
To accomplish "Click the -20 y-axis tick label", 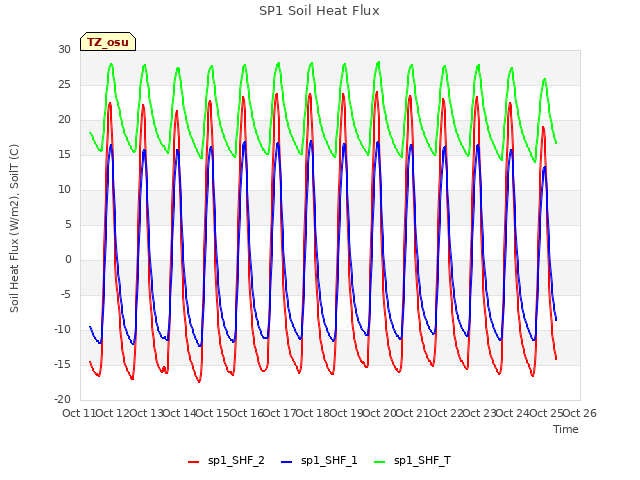I will pos(62,399).
